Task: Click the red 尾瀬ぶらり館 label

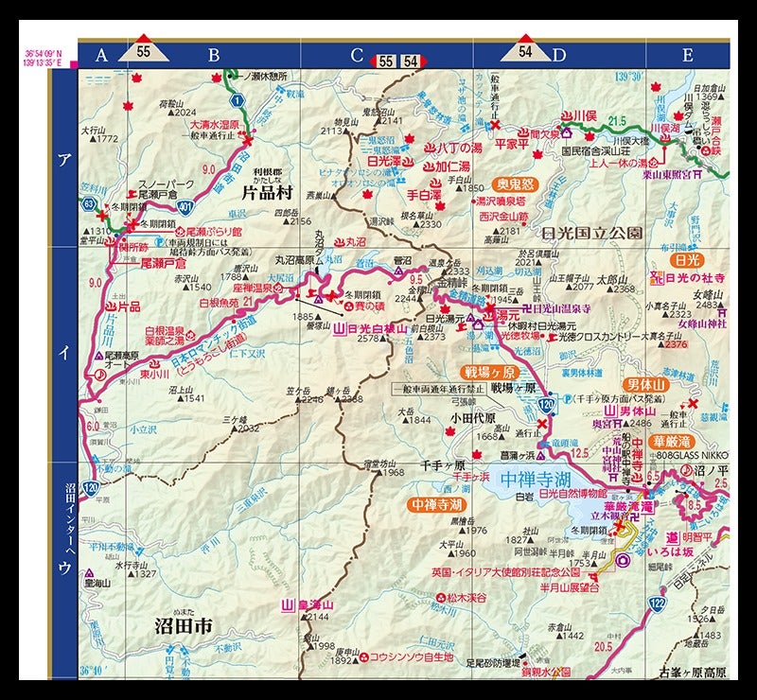Action: (214, 232)
